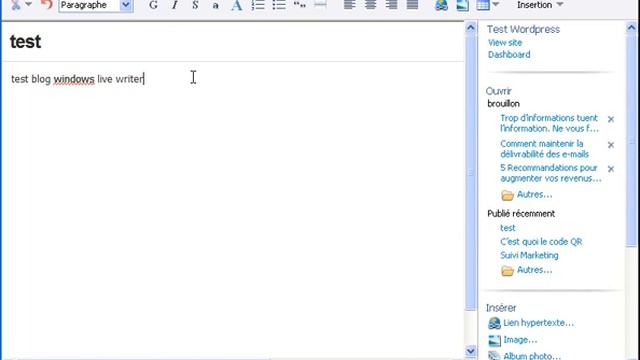Open Autres under Publié récemment
The width and height of the screenshot is (640, 360).
coord(534,270)
